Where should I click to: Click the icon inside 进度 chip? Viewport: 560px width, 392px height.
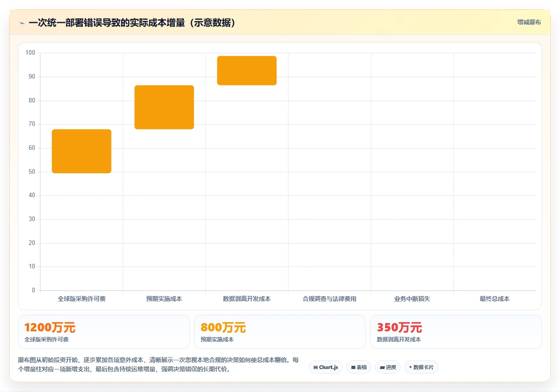pyautogui.click(x=382, y=368)
